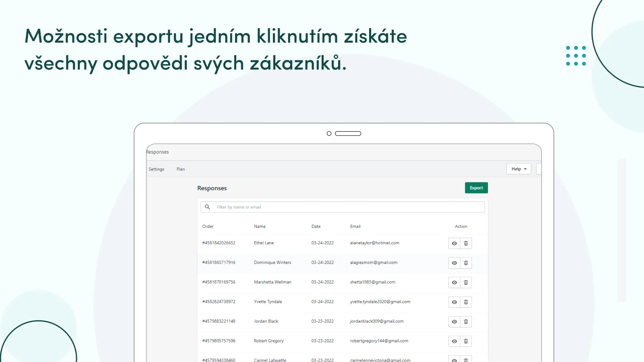Image resolution: width=644 pixels, height=362 pixels.
Task: Open the Plan tab
Action: [181, 169]
